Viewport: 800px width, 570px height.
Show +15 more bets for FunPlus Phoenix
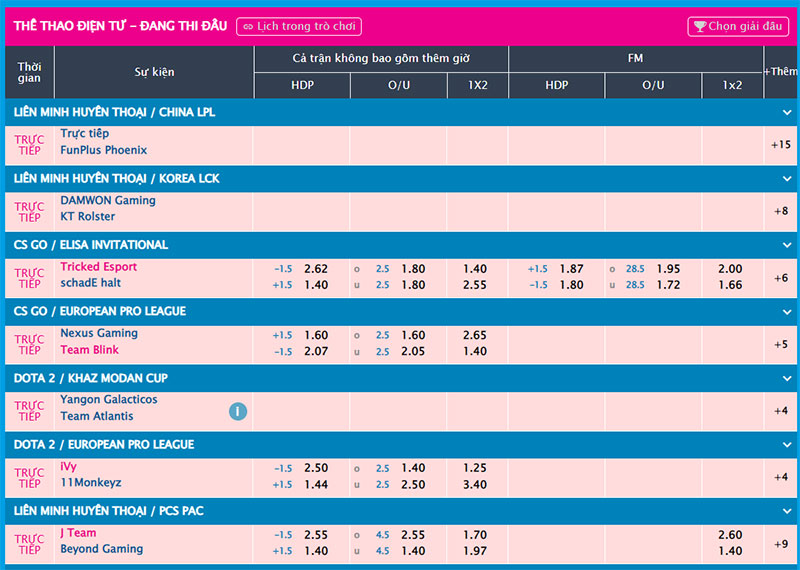pyautogui.click(x=781, y=144)
